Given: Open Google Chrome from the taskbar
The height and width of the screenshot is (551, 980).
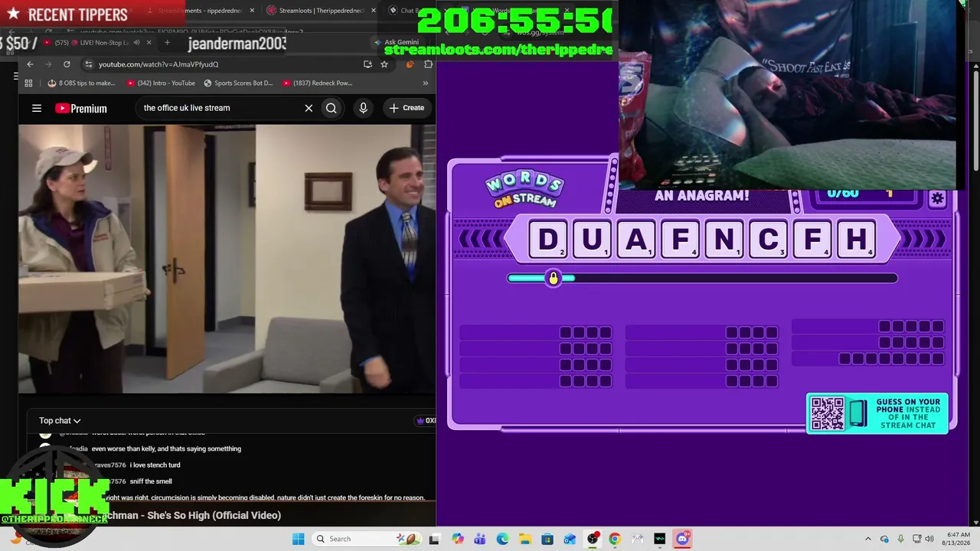Looking at the screenshot, I should pos(615,539).
